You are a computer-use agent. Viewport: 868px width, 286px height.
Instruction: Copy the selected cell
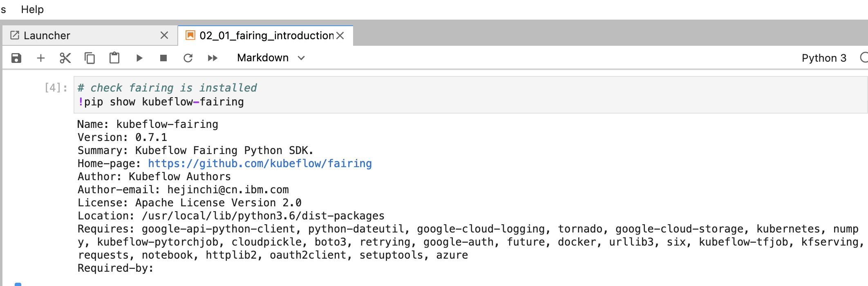pyautogui.click(x=89, y=58)
